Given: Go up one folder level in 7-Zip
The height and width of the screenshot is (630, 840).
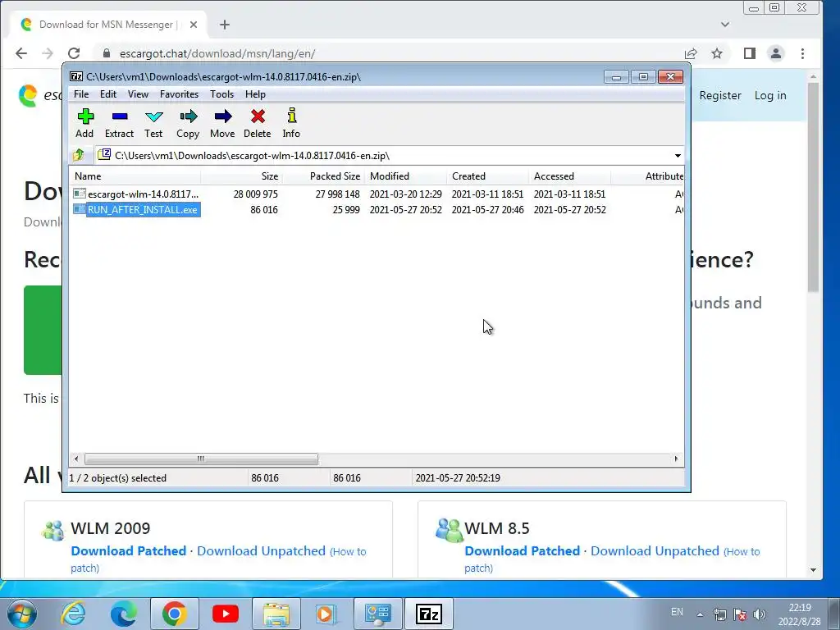Looking at the screenshot, I should pos(79,155).
